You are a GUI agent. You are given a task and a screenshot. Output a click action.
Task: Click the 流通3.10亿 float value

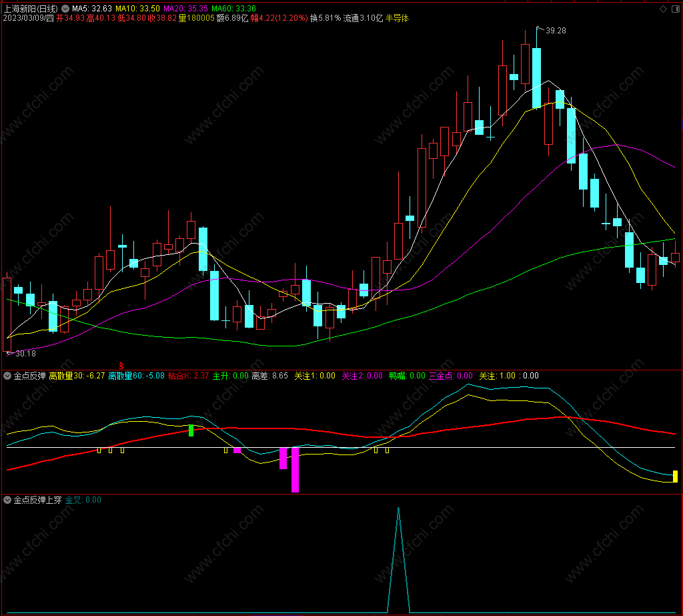coord(364,18)
